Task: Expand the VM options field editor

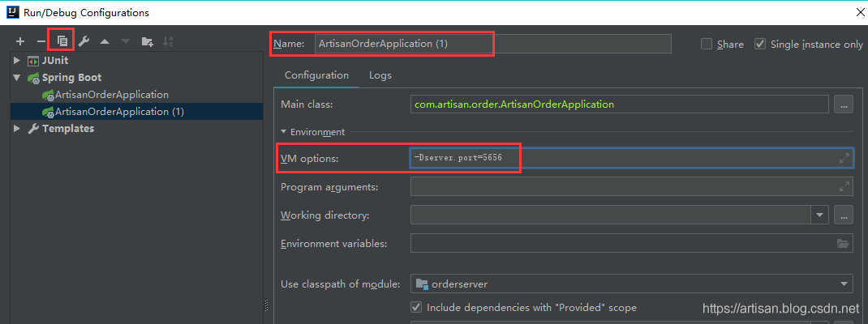Action: click(x=844, y=159)
